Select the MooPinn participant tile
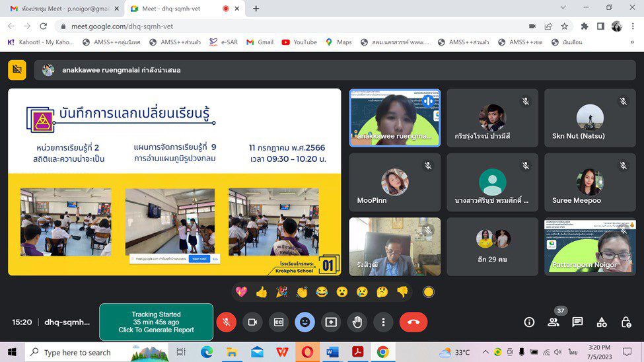644x362 pixels. [x=395, y=182]
